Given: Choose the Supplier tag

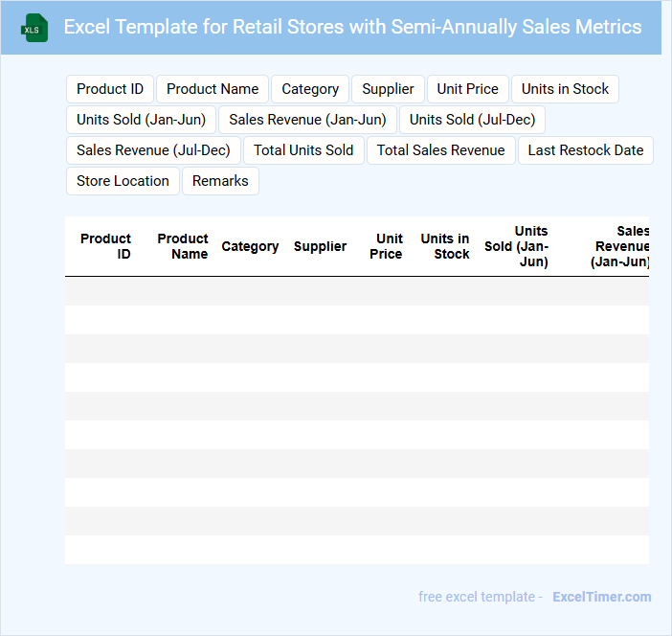Looking at the screenshot, I should pos(388,89).
